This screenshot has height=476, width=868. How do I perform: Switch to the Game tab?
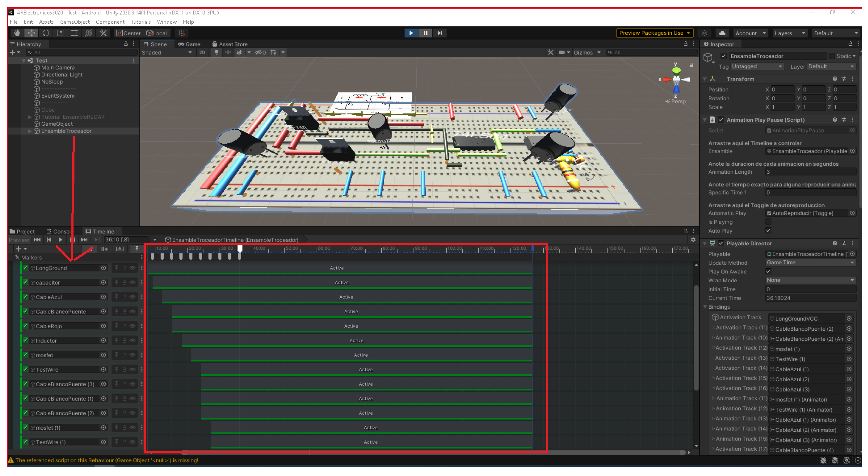point(189,44)
